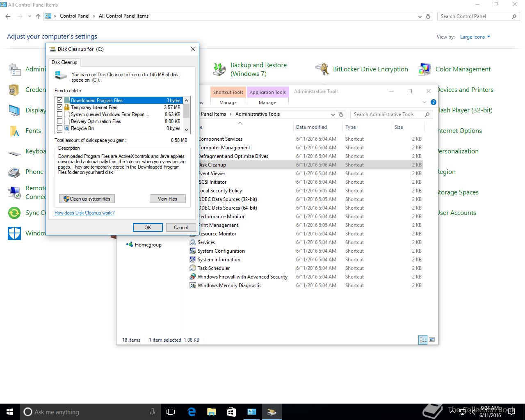The image size is (525, 420).
Task: Open the User Accounts item
Action: click(x=456, y=213)
